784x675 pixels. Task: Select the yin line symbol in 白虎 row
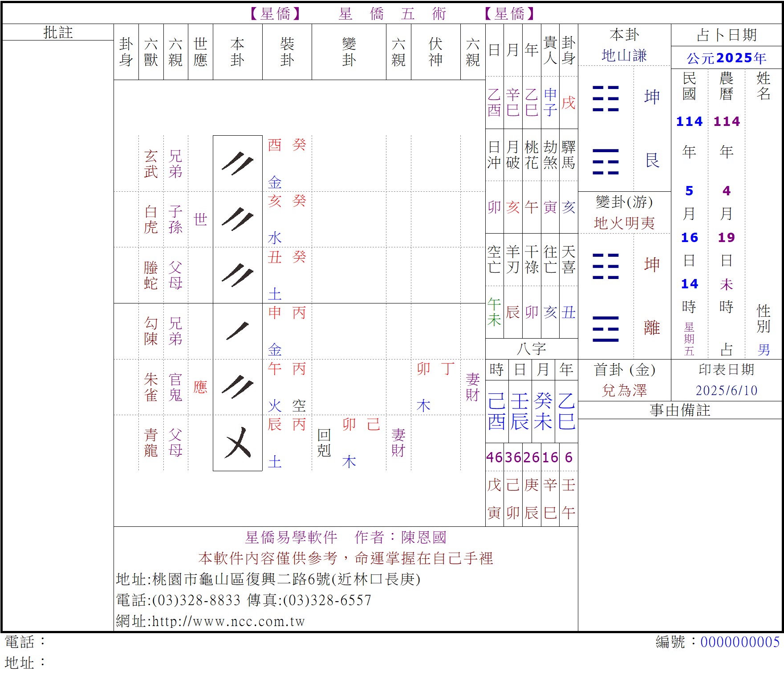237,219
